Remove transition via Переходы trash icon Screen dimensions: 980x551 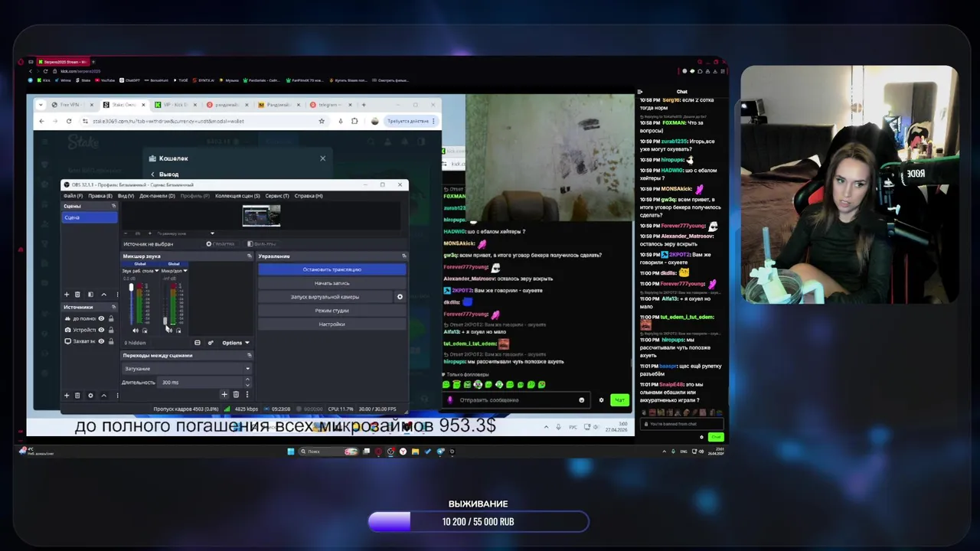[236, 394]
